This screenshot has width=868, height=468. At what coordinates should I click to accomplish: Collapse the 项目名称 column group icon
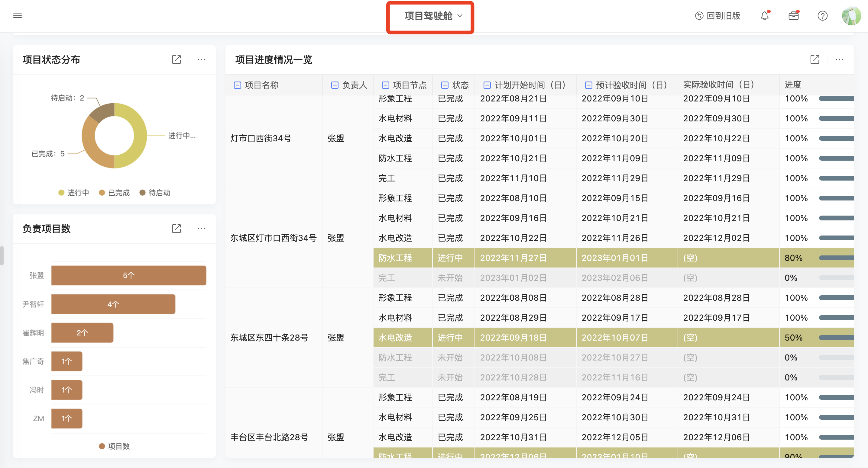(x=238, y=85)
